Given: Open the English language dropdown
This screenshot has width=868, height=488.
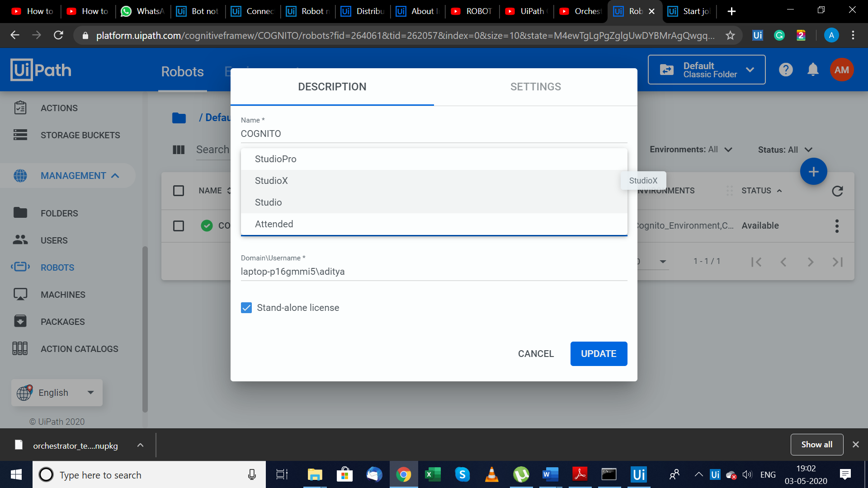Looking at the screenshot, I should pyautogui.click(x=57, y=393).
